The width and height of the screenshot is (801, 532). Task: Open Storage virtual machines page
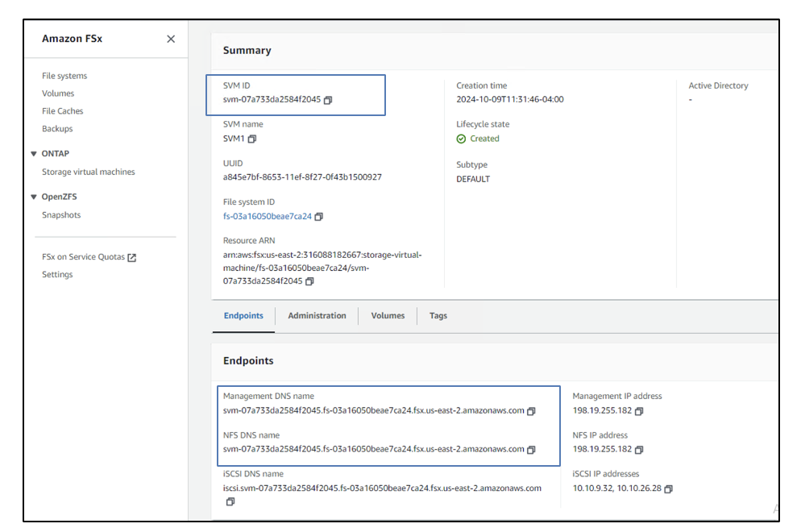pyautogui.click(x=89, y=172)
